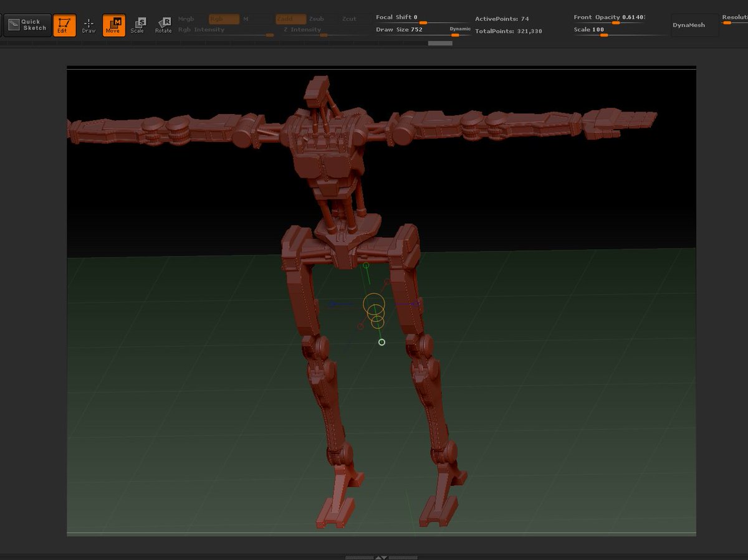This screenshot has height=560, width=748.
Task: Click the bottom tray divider arrows
Action: (x=381, y=558)
